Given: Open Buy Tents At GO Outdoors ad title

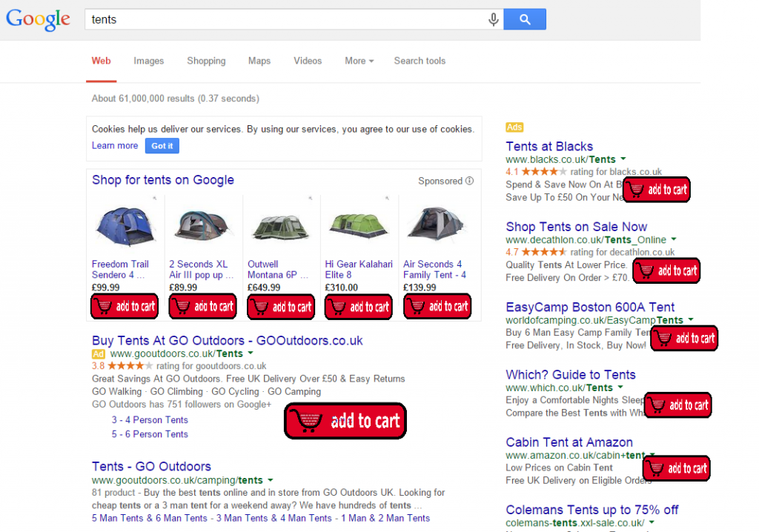Looking at the screenshot, I should (227, 341).
